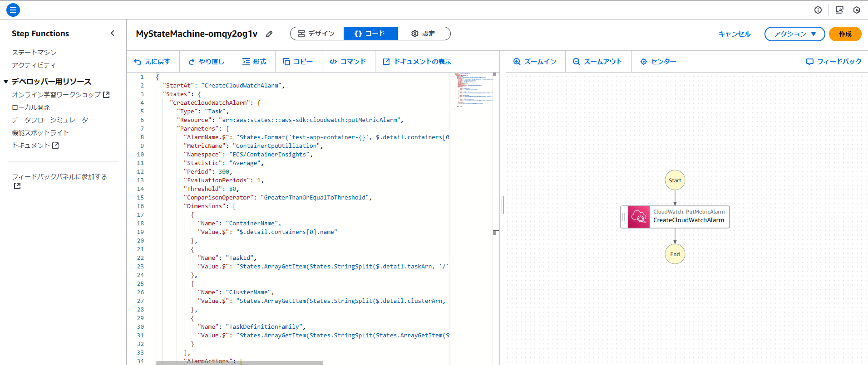Switch to the デザイン tab
Image resolution: width=868 pixels, height=365 pixels.
pos(317,34)
